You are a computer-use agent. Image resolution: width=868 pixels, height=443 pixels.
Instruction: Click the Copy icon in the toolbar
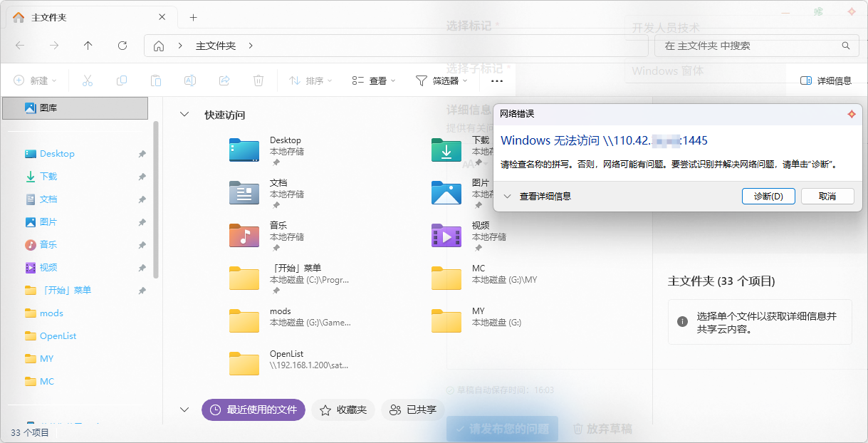[x=122, y=80]
